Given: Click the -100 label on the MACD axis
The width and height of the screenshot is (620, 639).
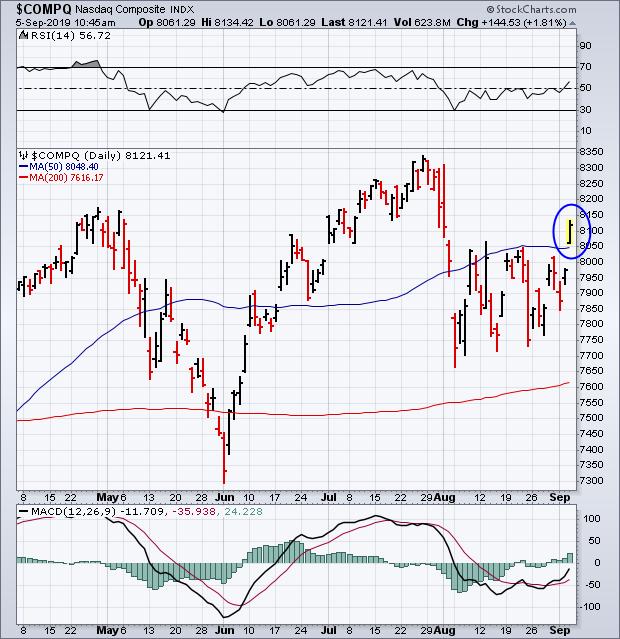Looking at the screenshot, I should click(590, 606).
